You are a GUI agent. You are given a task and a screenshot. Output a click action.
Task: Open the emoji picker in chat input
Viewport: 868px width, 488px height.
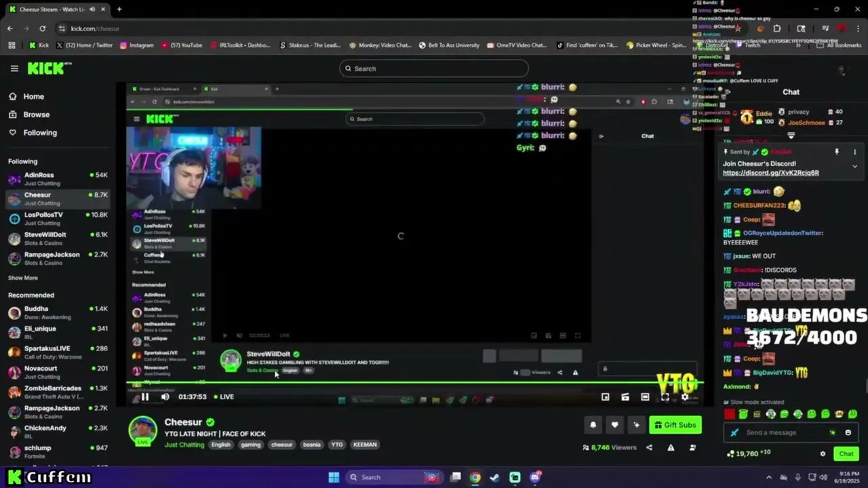848,432
